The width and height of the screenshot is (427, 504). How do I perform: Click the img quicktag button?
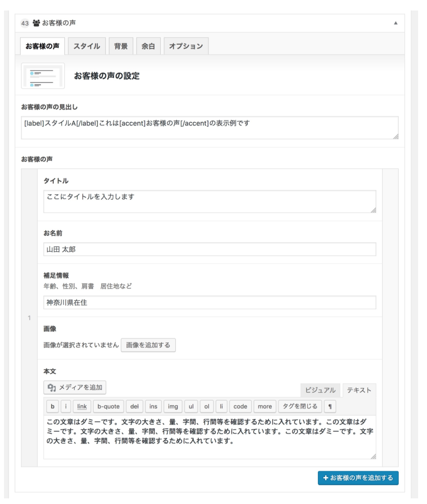tap(173, 407)
